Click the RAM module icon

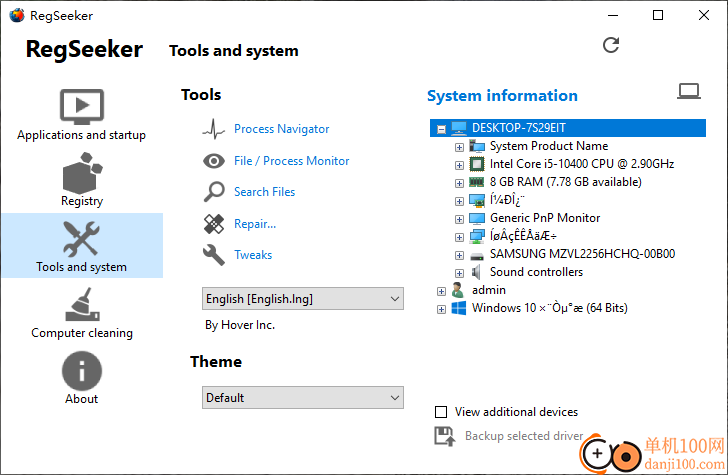477,182
